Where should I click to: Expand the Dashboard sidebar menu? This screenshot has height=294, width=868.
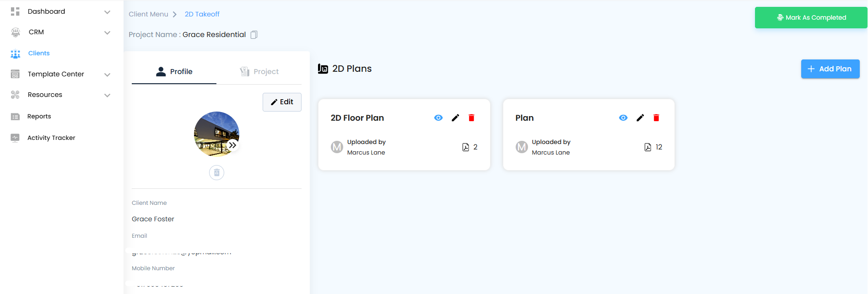click(x=107, y=12)
